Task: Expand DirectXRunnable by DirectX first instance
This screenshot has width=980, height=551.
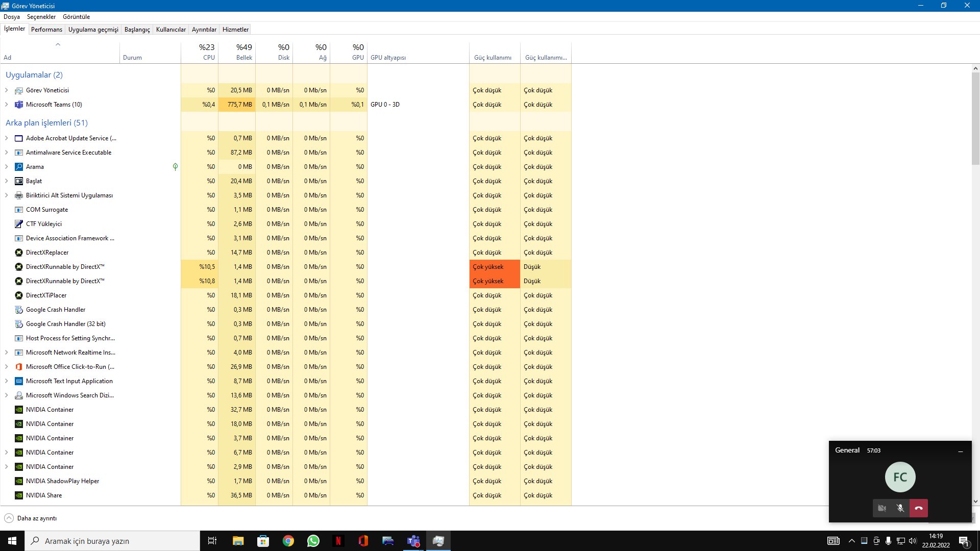Action: point(7,266)
